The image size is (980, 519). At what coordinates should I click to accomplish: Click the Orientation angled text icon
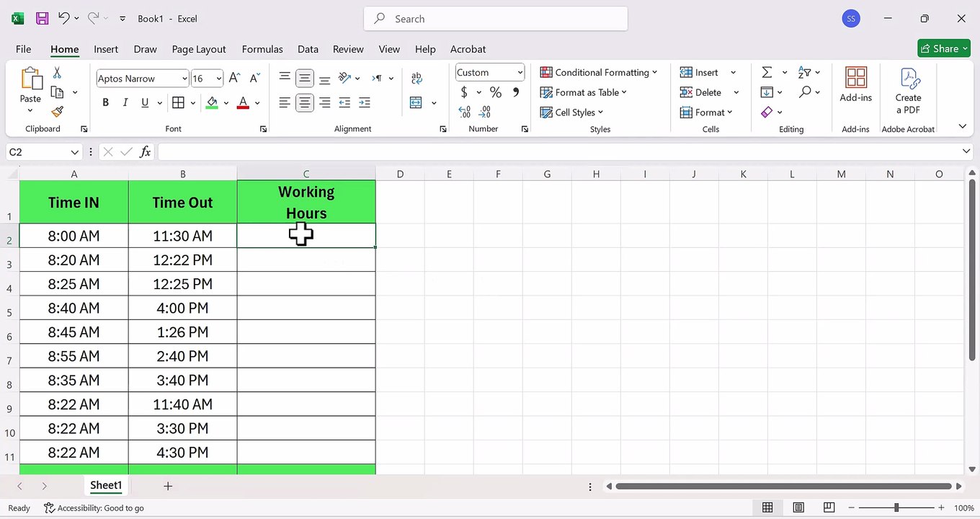[x=344, y=78]
